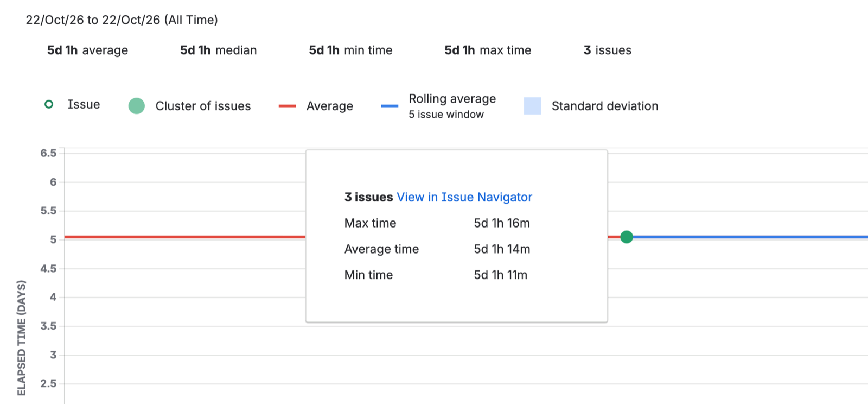Screen dimensions: 868x404
Task: Click the '5d 1h 14m' average time value
Action: click(502, 249)
